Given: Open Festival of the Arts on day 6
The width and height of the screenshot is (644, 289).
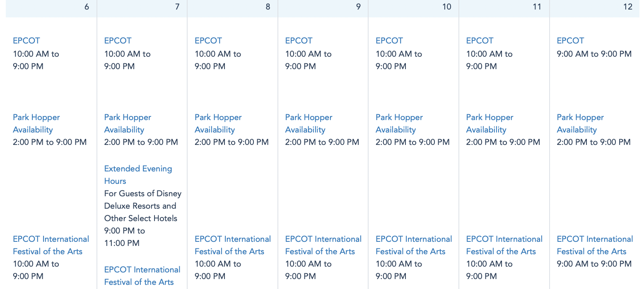Looking at the screenshot, I should 51,245.
